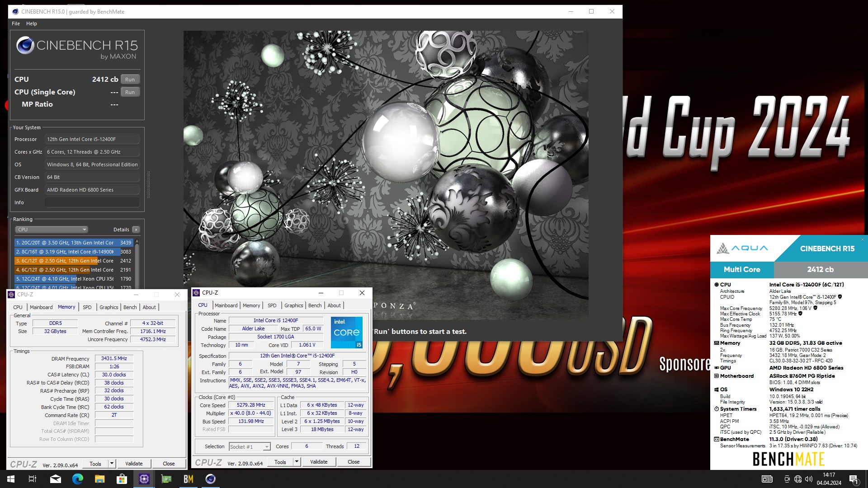The image size is (868, 488).
Task: Click the Cinebench Info input field
Action: pos(92,202)
